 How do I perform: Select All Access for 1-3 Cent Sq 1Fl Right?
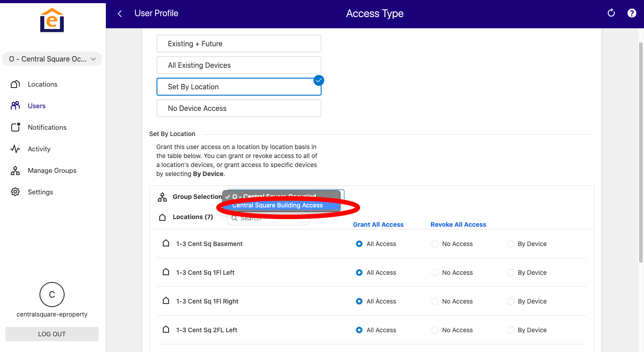tap(359, 301)
